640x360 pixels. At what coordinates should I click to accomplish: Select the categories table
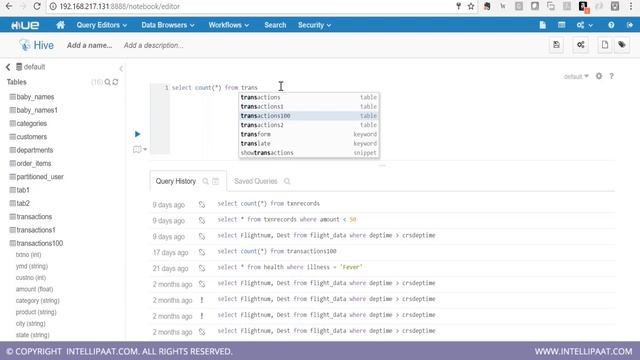(31, 123)
